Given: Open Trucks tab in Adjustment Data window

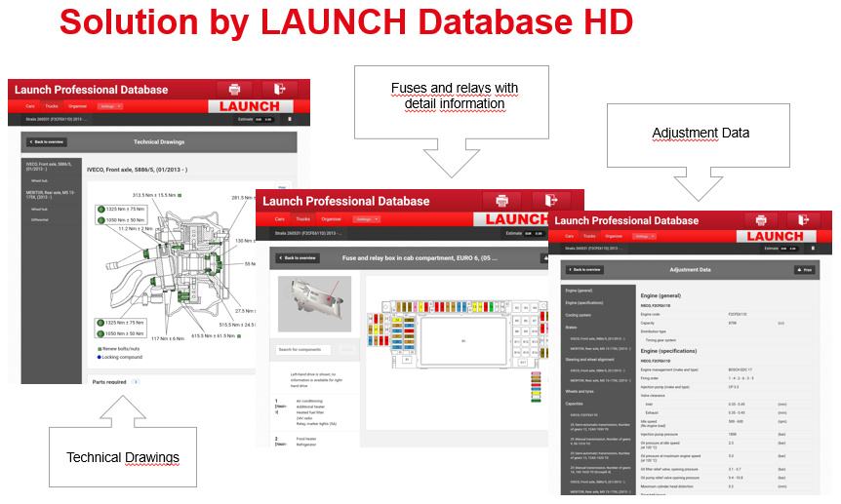Looking at the screenshot, I should [589, 236].
